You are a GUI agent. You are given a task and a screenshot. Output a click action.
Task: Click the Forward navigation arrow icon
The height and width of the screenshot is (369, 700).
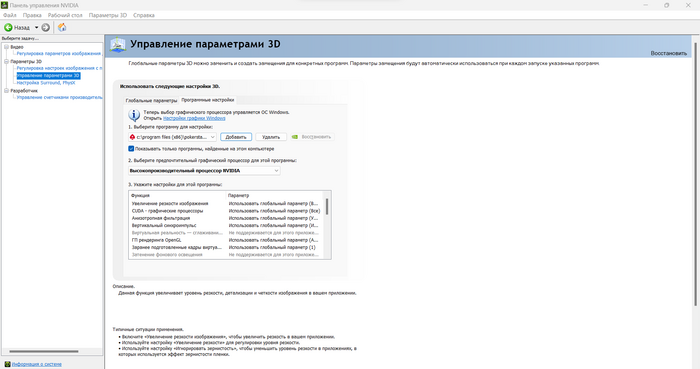(x=46, y=27)
